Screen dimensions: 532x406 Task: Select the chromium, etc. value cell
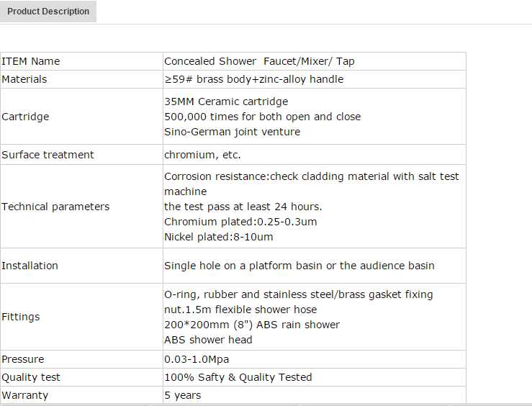coord(202,155)
